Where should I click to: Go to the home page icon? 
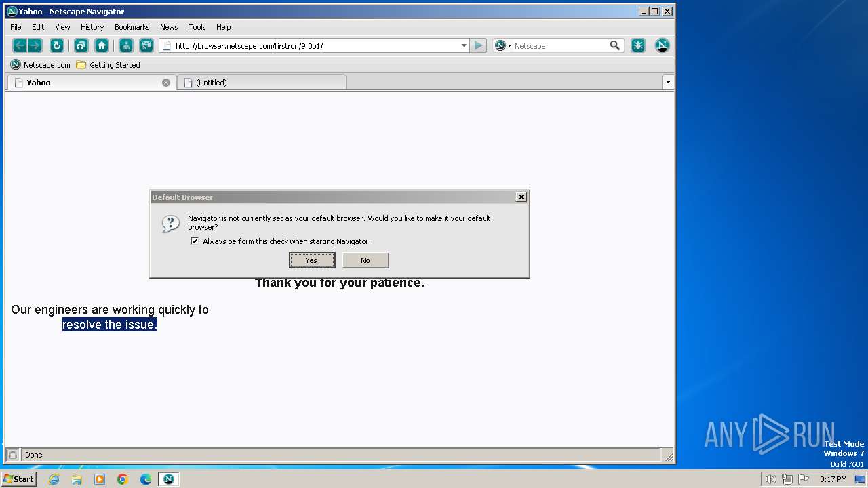pyautogui.click(x=102, y=45)
